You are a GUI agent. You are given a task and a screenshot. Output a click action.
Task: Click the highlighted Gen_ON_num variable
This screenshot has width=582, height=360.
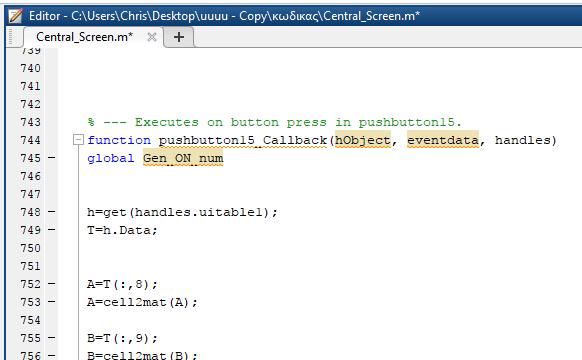coord(183,158)
